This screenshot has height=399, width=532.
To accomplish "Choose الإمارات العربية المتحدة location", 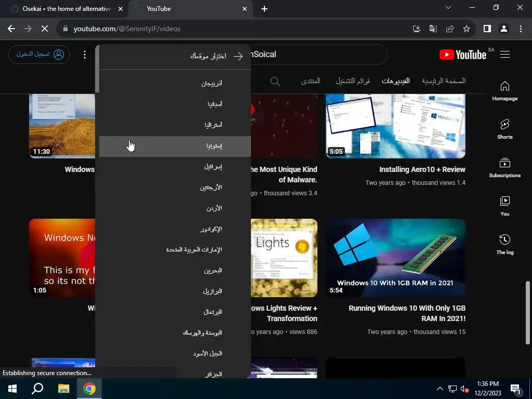I will tap(175, 250).
